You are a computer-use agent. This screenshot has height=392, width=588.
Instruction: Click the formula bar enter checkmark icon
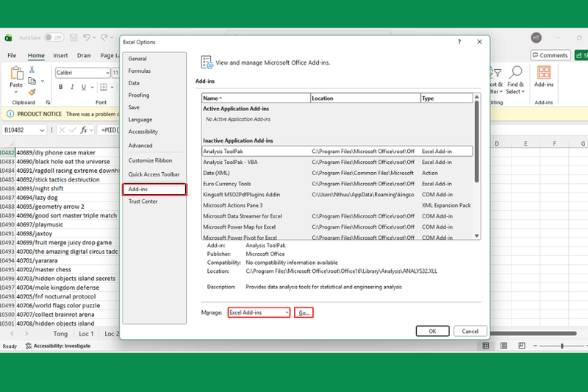[x=73, y=129]
